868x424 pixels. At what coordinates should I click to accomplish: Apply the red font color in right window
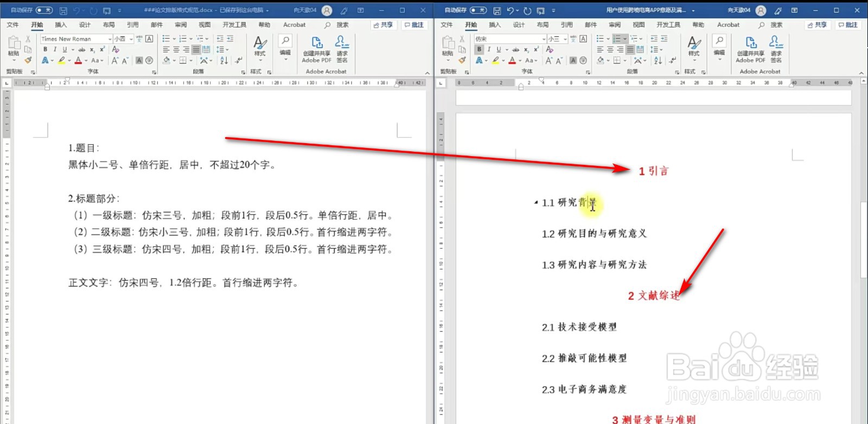point(512,61)
